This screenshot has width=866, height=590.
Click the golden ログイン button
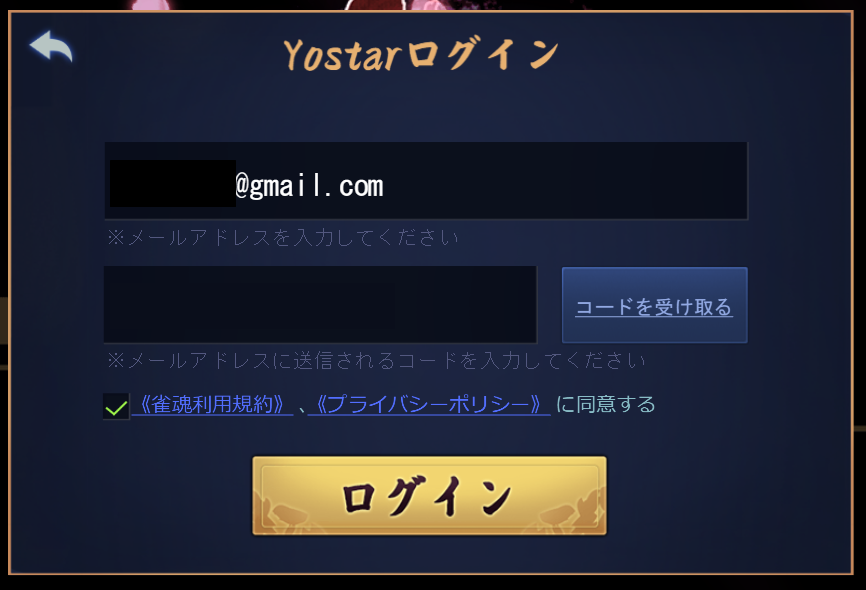(x=429, y=496)
